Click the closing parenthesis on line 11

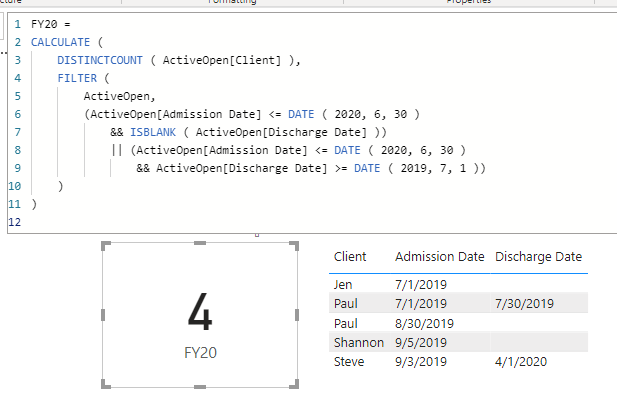[x=34, y=204]
